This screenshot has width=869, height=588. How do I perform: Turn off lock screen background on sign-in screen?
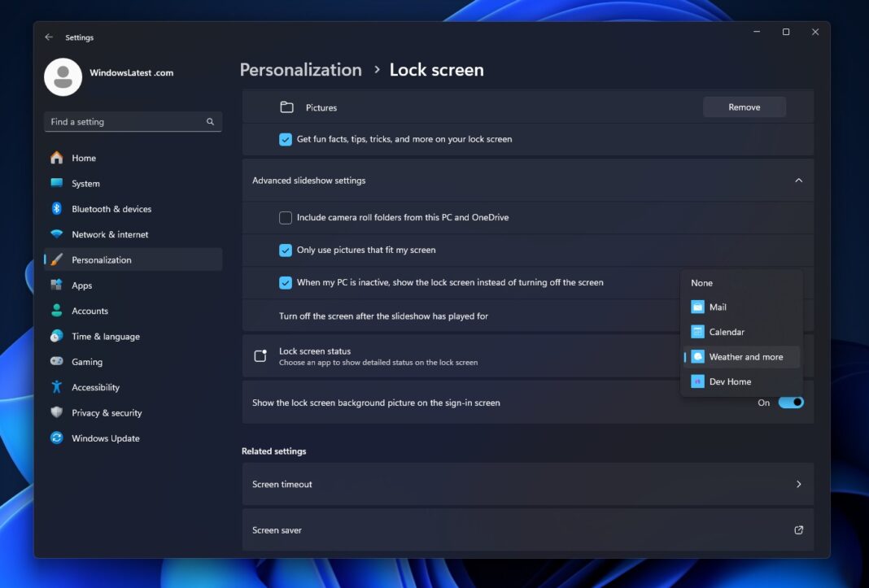788,402
